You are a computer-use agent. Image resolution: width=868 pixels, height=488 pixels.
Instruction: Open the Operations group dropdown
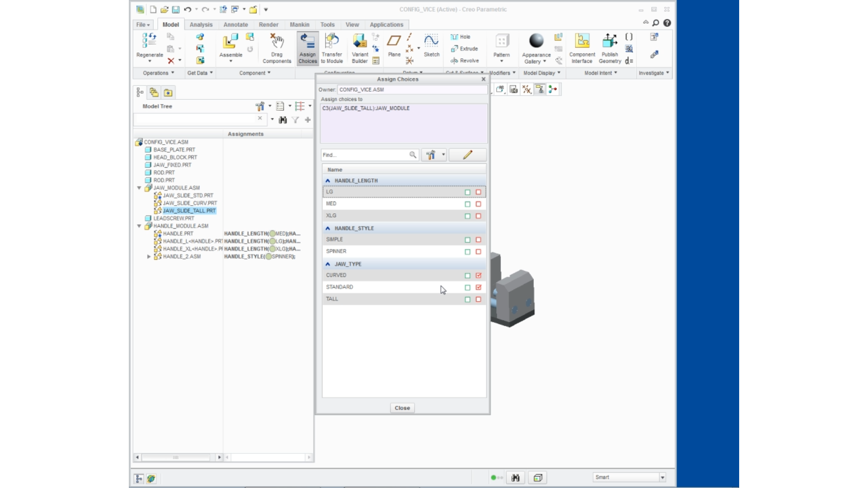click(158, 73)
